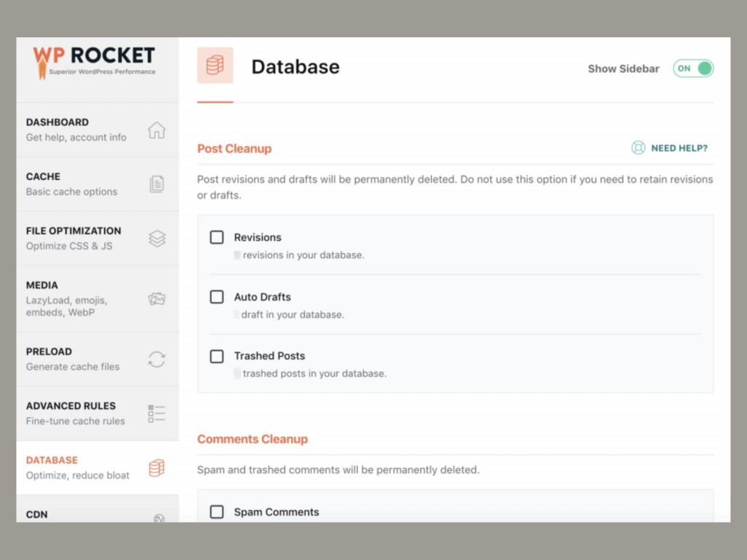Open the CDN settings section
747x560 pixels.
(x=88, y=515)
